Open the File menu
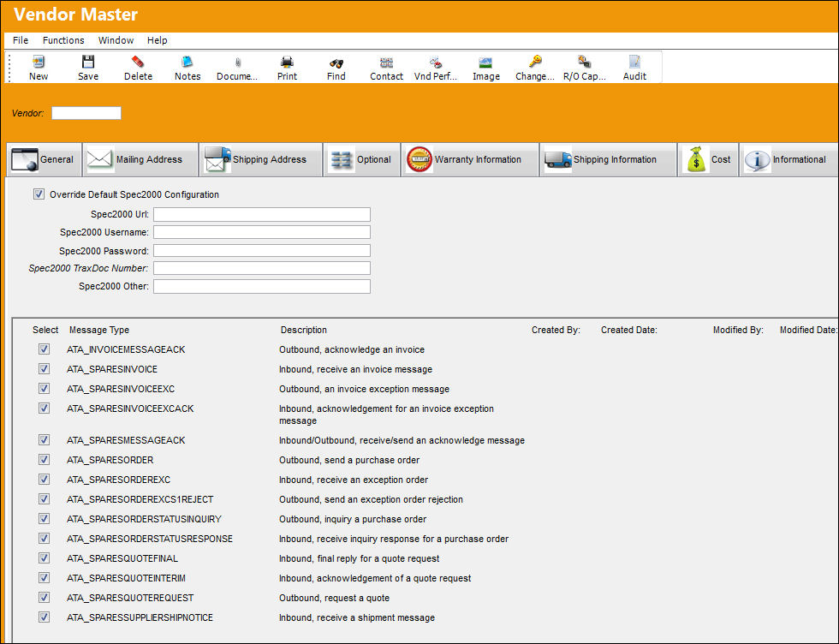 tap(21, 40)
